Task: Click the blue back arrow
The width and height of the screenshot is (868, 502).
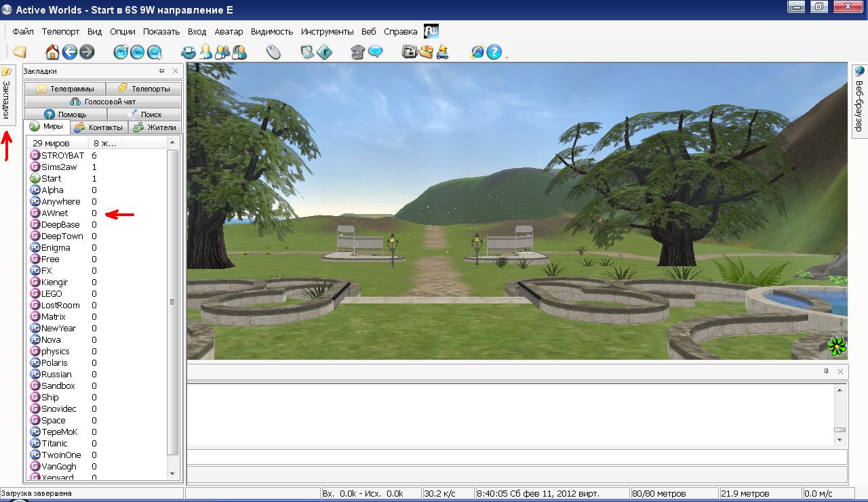Action: (x=69, y=51)
